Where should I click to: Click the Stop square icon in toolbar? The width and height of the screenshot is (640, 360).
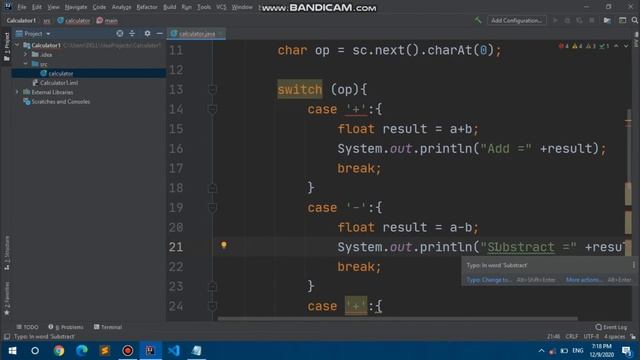(x=592, y=20)
